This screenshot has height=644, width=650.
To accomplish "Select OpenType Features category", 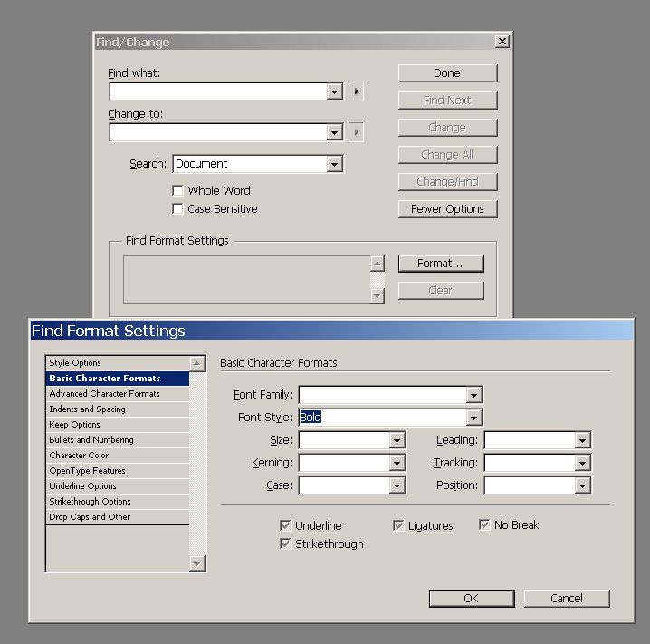I will 118,470.
